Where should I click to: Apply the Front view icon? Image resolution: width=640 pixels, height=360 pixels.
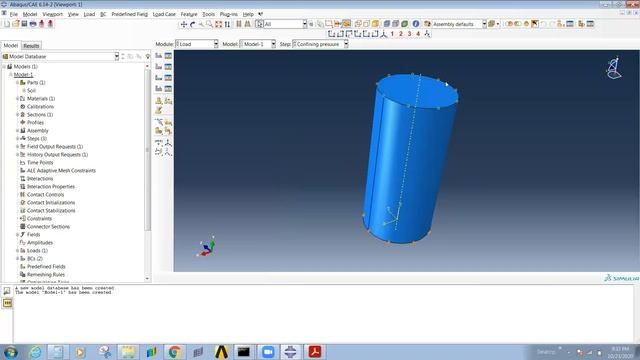[x=331, y=34]
